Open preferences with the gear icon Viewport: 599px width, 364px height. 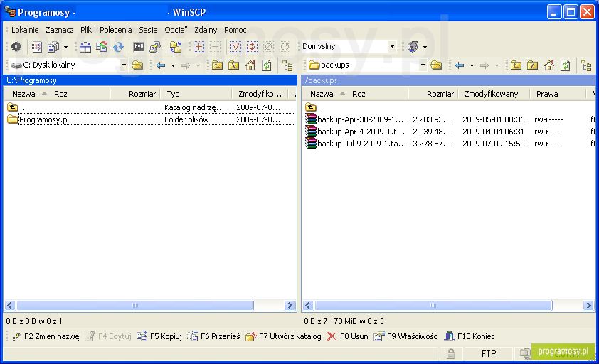[16, 47]
